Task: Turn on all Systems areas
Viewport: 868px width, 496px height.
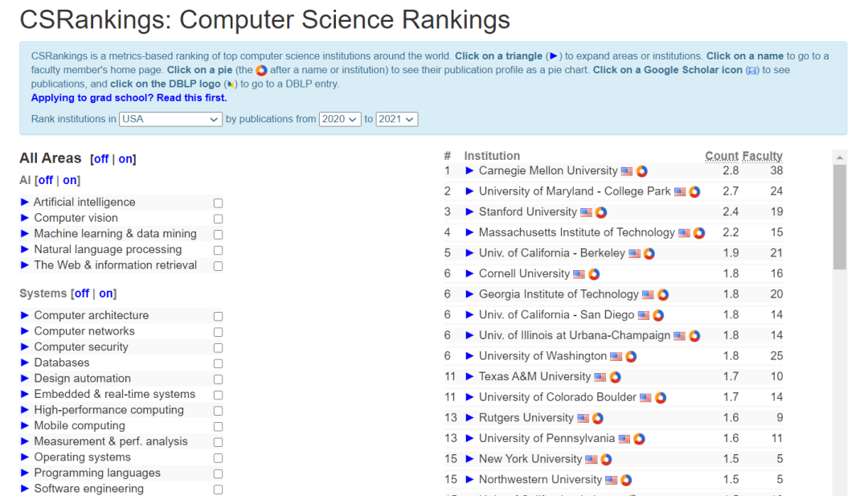Action: coord(107,293)
